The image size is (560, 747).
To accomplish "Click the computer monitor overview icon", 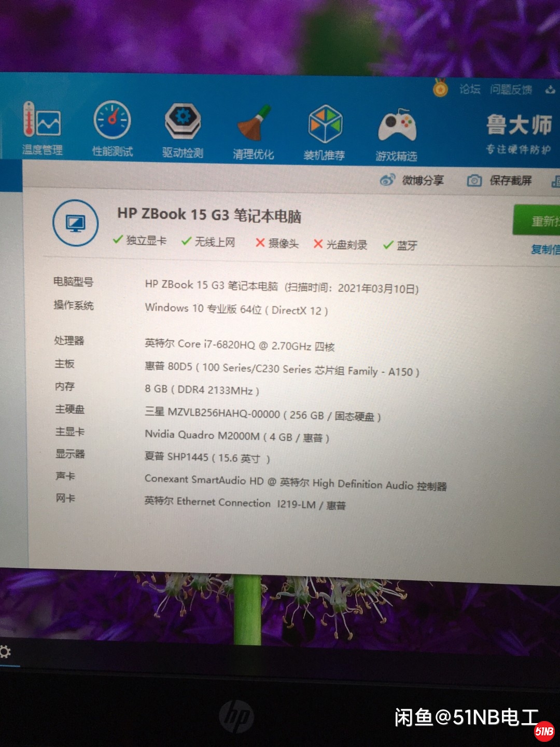I will coord(75,223).
